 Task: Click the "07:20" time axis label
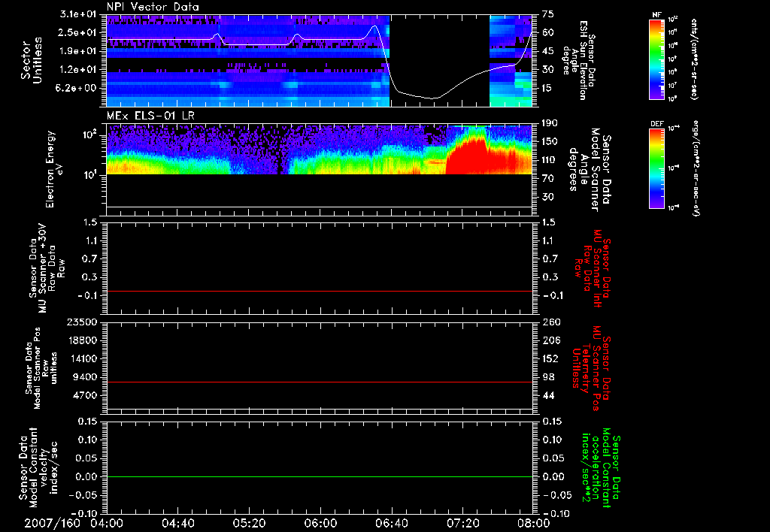coord(462,523)
